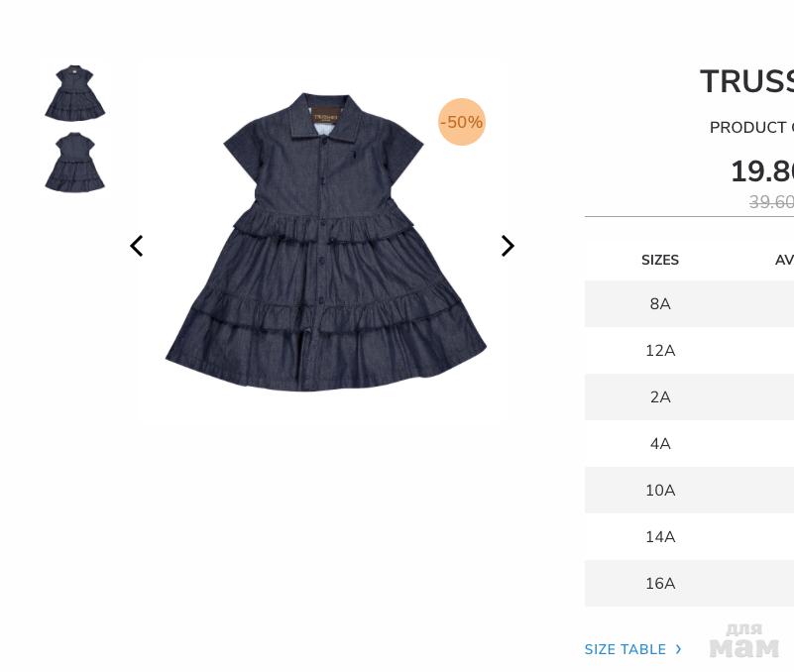794x672 pixels.
Task: Choose size 4A row
Action: click(689, 444)
